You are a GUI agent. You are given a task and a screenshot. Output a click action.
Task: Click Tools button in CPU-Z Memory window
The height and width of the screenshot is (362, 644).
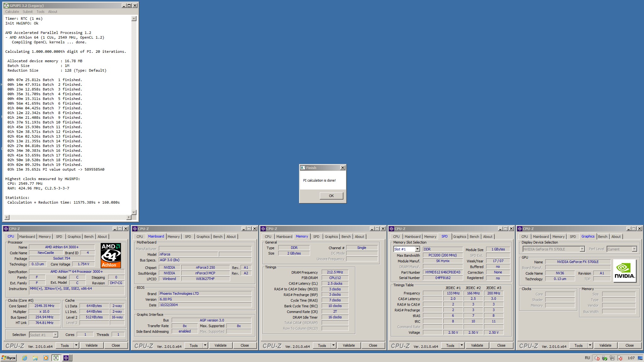point(322,345)
